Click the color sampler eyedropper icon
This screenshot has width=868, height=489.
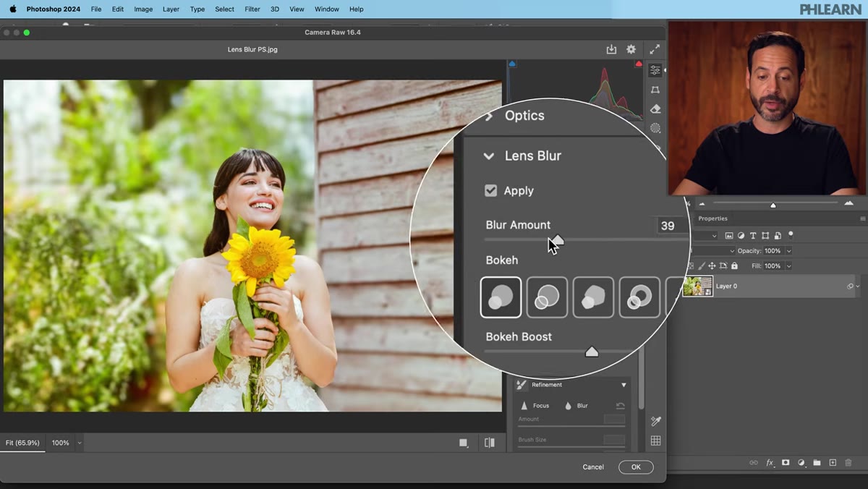(655, 421)
